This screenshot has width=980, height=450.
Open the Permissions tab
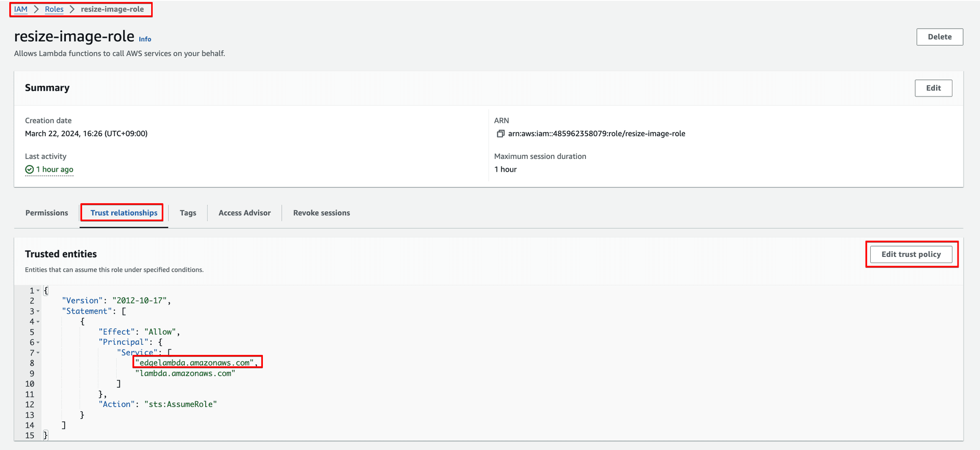(46, 213)
